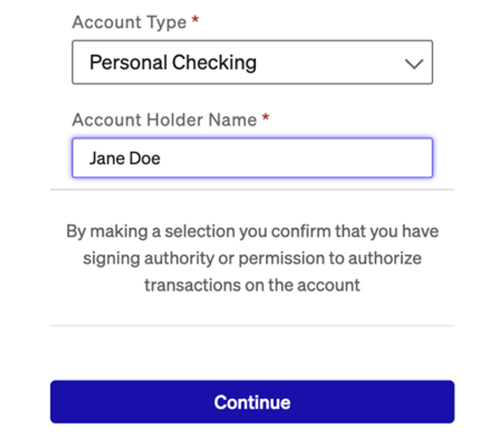Click the word transactions in the disclaimer
The width and height of the screenshot is (504, 443).
click(192, 284)
